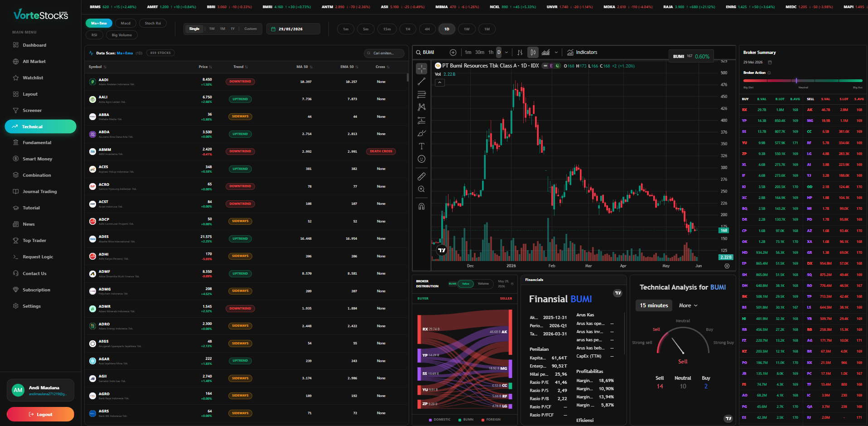Click the Broker Summary calendar icon
This screenshot has width=868, height=426.
[x=770, y=63]
